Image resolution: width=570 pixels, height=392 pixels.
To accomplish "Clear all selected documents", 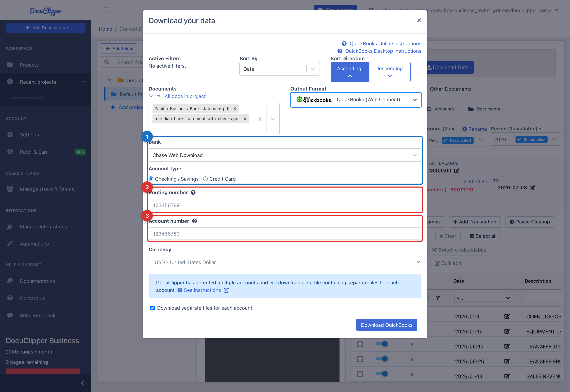I will tap(260, 119).
